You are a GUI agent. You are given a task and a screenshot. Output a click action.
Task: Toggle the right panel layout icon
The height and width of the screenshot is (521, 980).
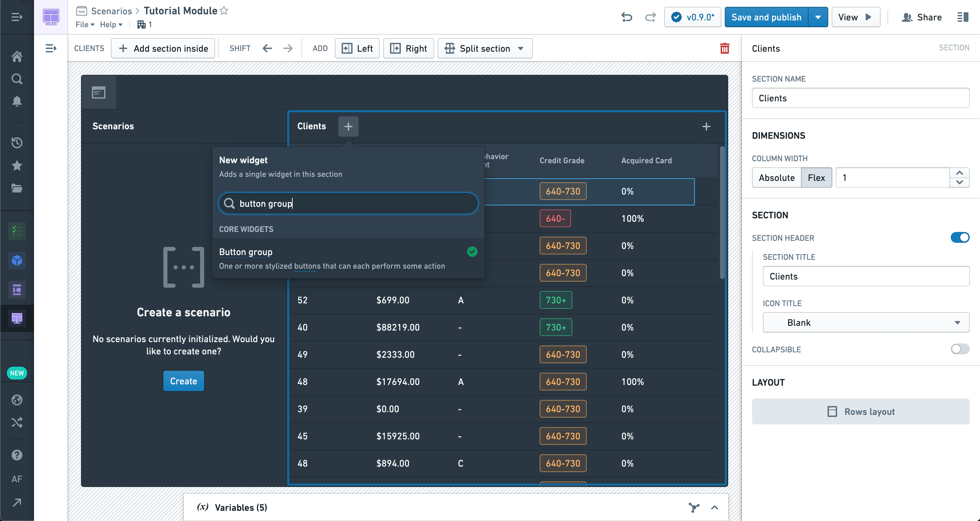tap(963, 17)
